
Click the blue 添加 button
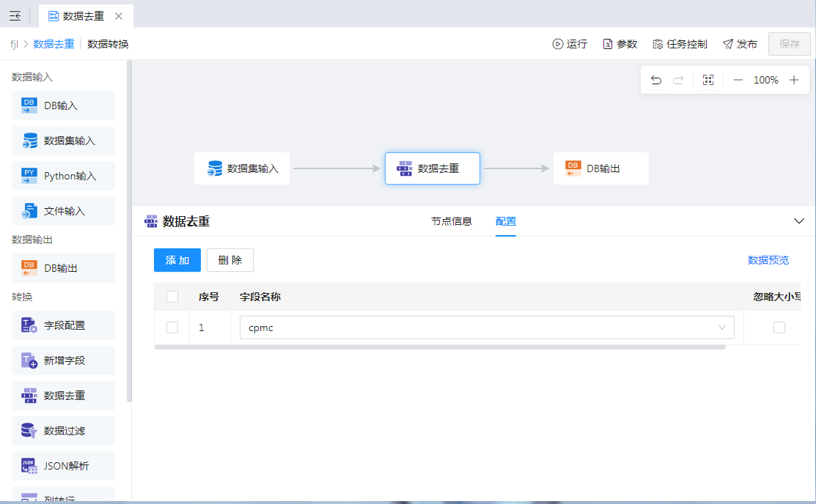coord(177,260)
